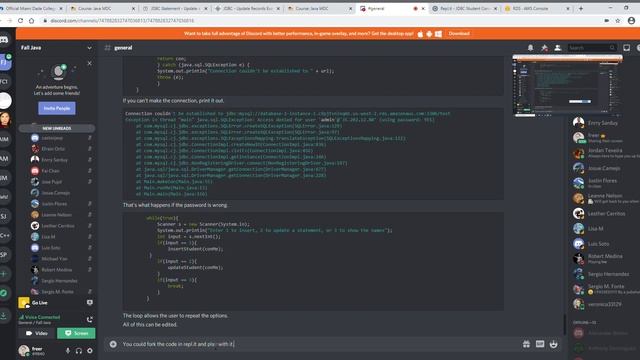Viewport: 640px width, 360px height.
Task: Open Luis Soto in right member list
Action: [598, 244]
